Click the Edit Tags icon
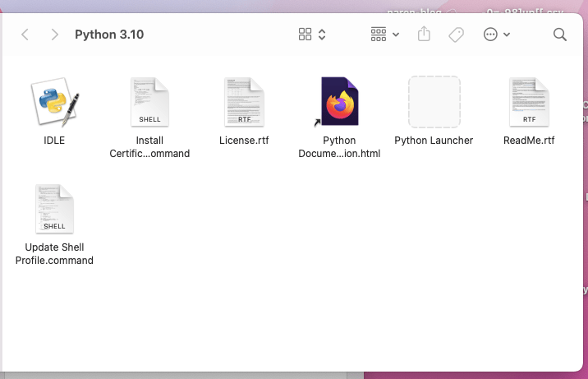Viewport: 588px width, 379px height. point(457,35)
